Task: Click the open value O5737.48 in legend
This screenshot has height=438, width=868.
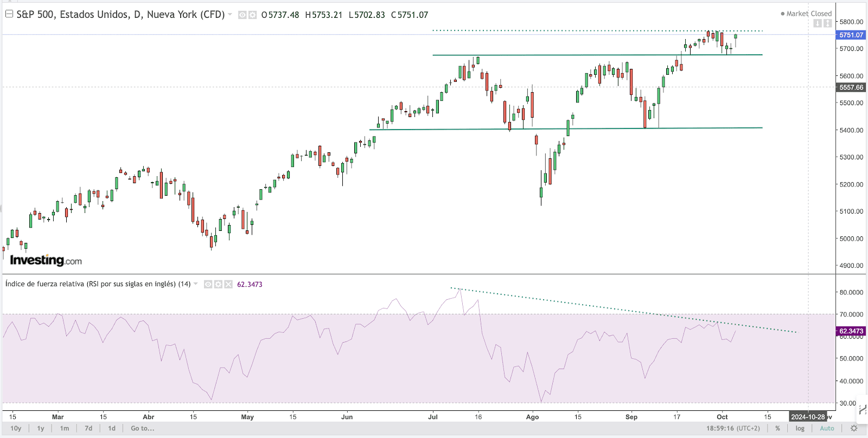Action: [280, 15]
